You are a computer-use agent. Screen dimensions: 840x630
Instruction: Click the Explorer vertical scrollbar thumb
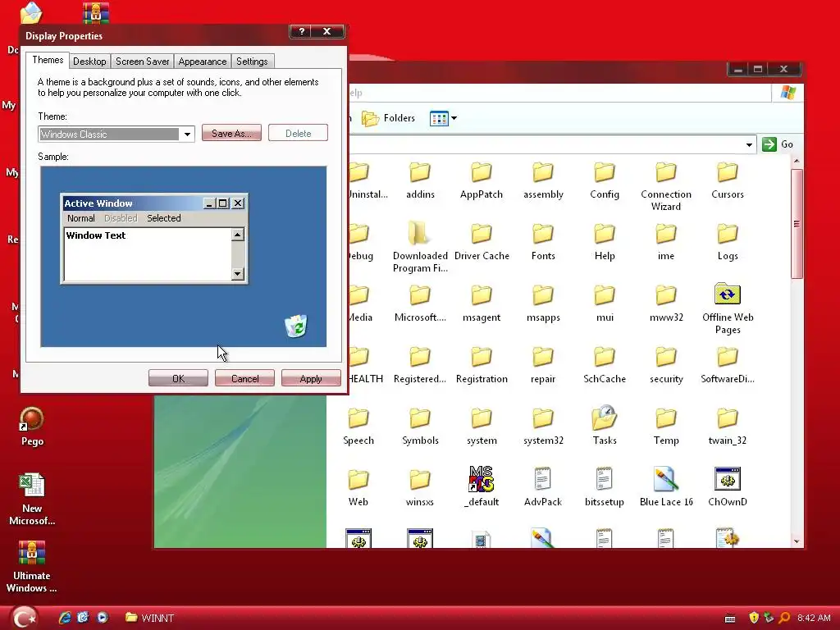(x=797, y=223)
